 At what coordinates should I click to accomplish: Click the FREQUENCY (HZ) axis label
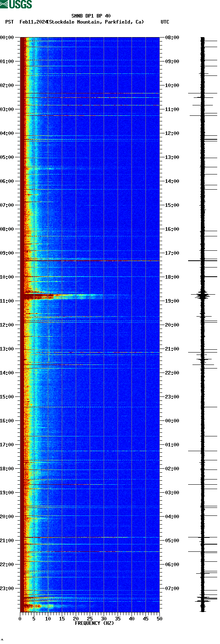[94, 623]
